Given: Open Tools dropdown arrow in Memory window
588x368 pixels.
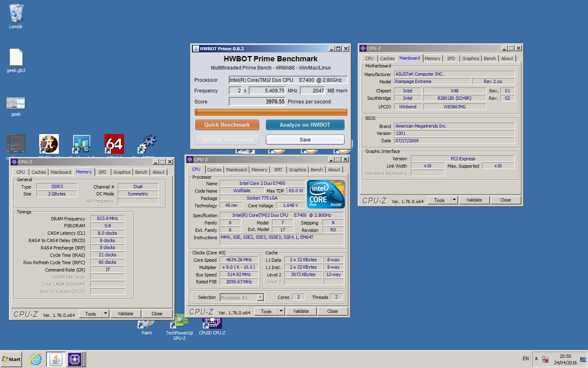Looking at the screenshot, I should [105, 314].
